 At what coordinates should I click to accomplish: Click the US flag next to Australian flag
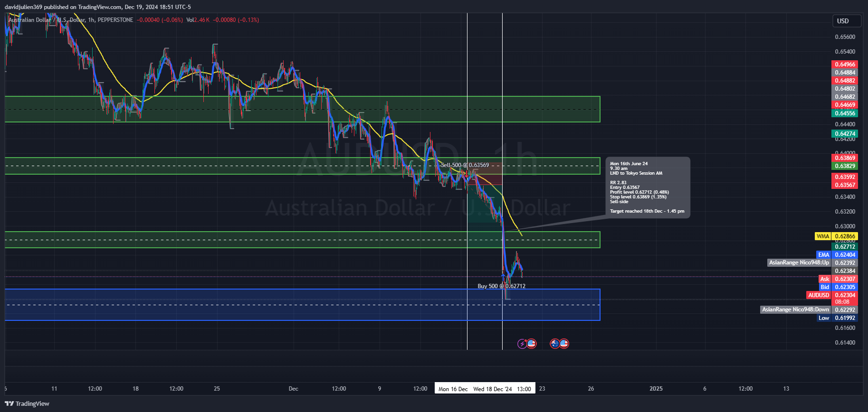tap(564, 344)
